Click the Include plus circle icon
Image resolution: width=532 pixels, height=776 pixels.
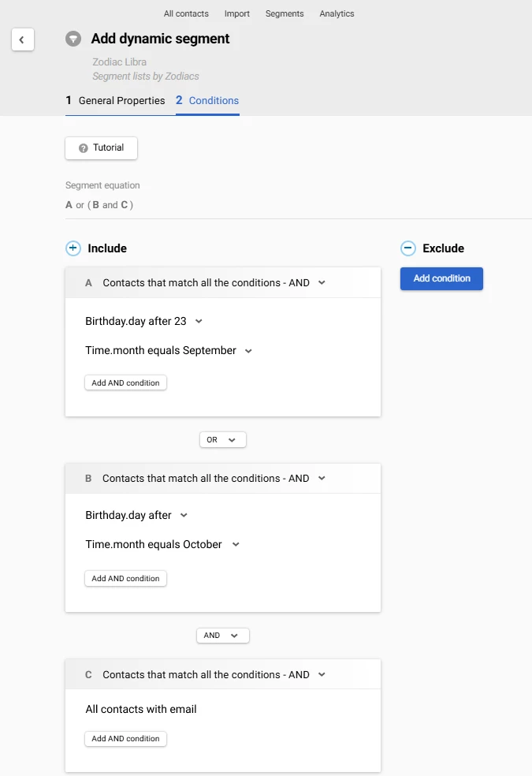(73, 248)
